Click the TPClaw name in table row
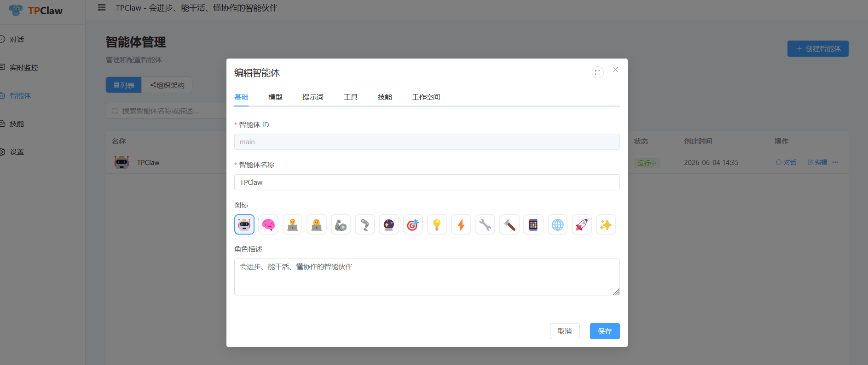 [x=148, y=163]
